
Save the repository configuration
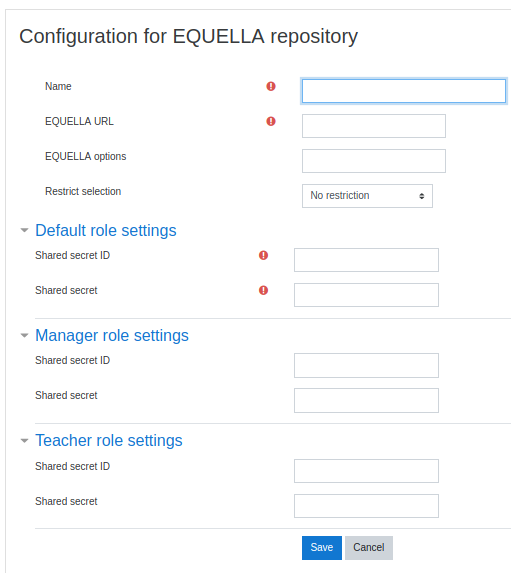(x=322, y=548)
